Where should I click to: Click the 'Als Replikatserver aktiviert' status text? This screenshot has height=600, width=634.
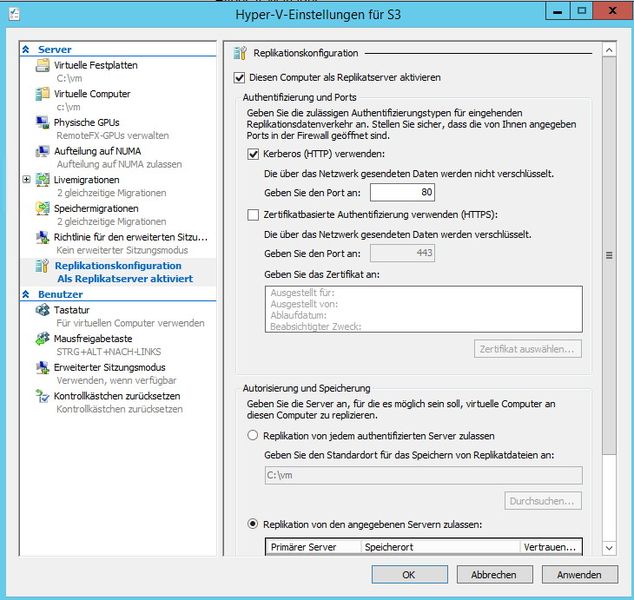125,279
